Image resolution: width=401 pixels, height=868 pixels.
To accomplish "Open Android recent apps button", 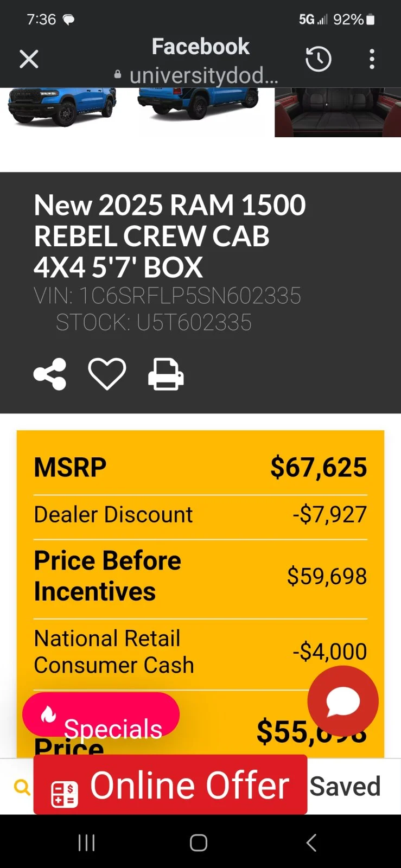I will click(x=87, y=843).
